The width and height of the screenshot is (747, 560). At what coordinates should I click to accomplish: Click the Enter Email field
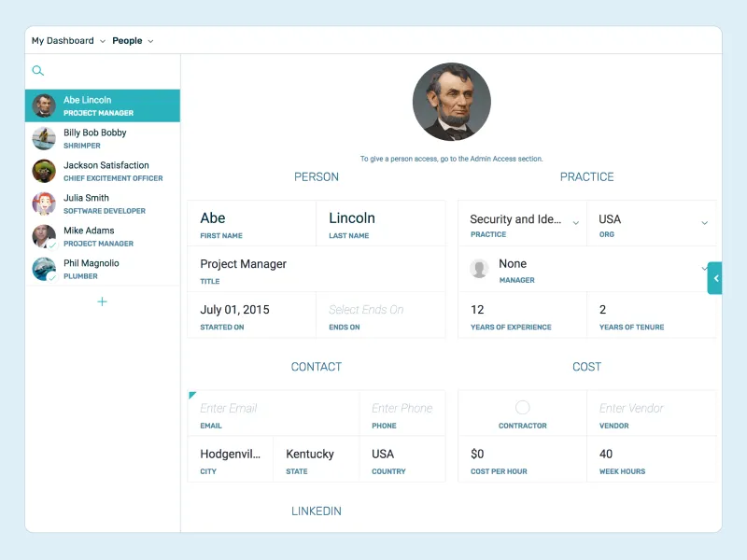click(x=274, y=413)
